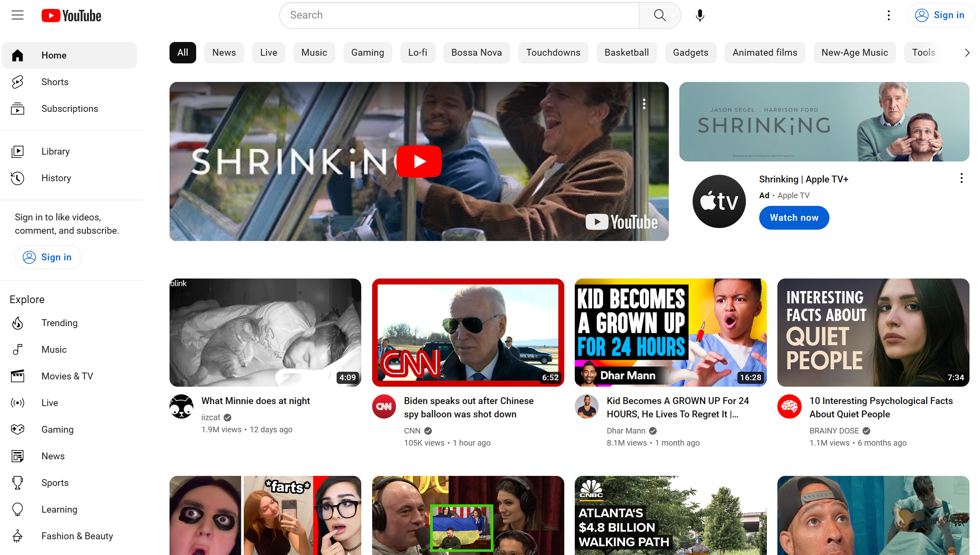
Task: Open BRAINY DOSE channel avatar
Action: tap(789, 406)
